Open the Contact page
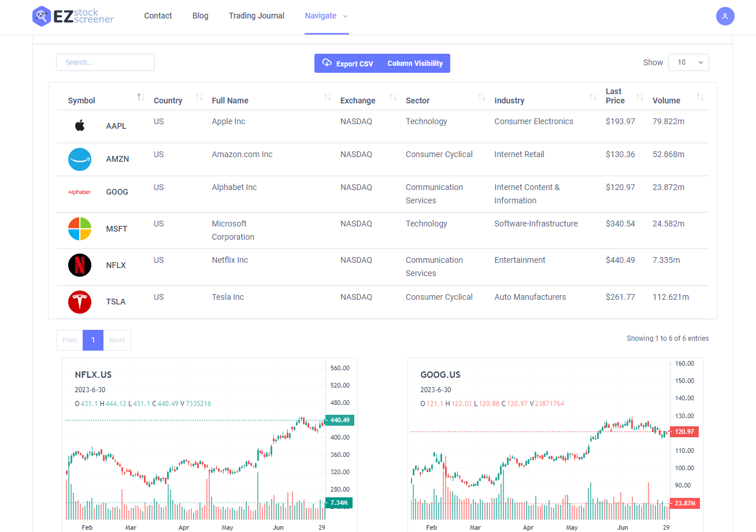 click(158, 16)
